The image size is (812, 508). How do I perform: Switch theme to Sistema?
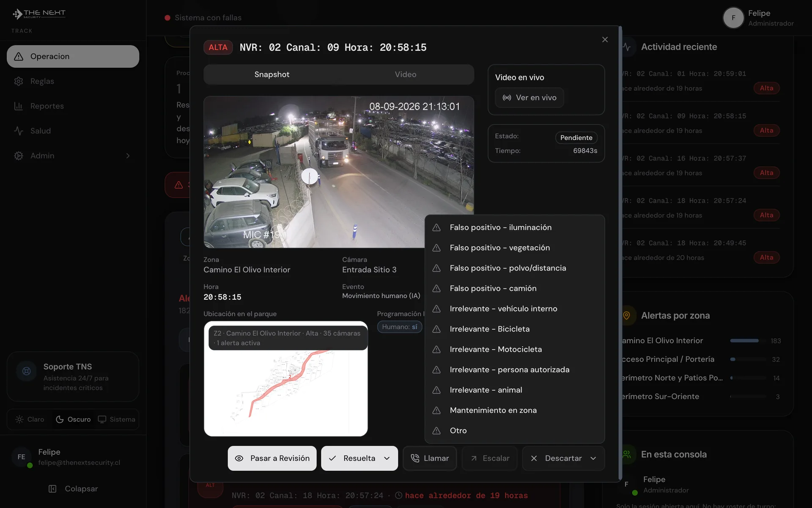tap(117, 420)
